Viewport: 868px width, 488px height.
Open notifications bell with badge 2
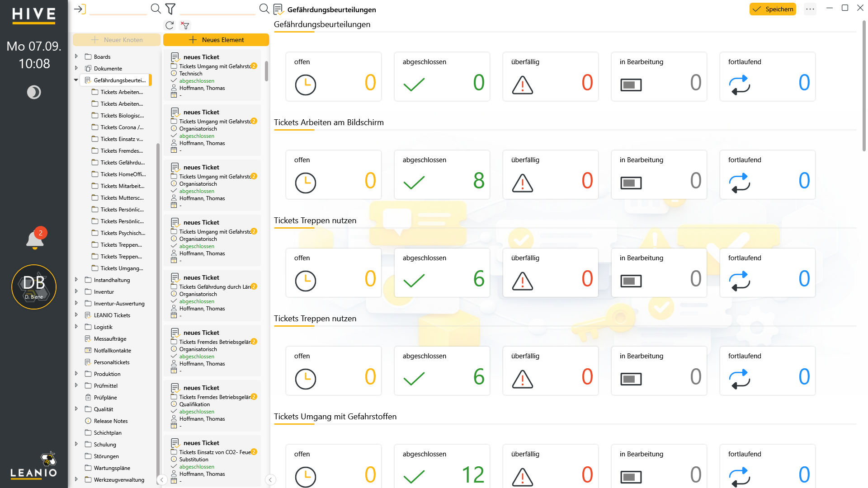(x=35, y=239)
